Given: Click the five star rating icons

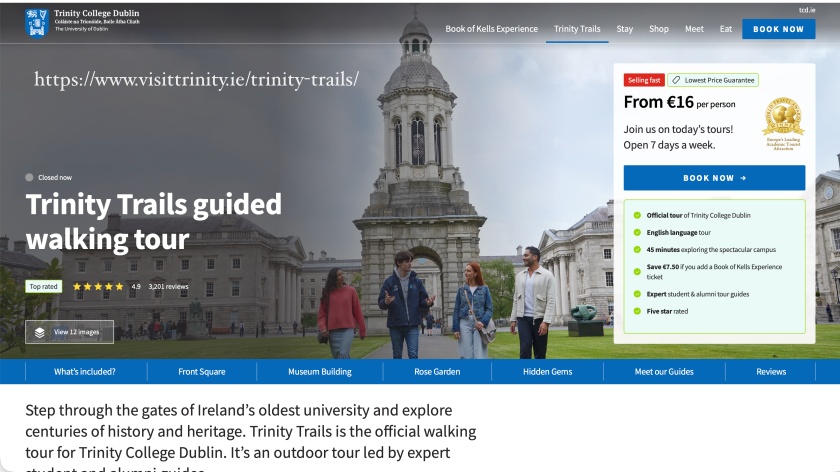Looking at the screenshot, I should [x=98, y=286].
